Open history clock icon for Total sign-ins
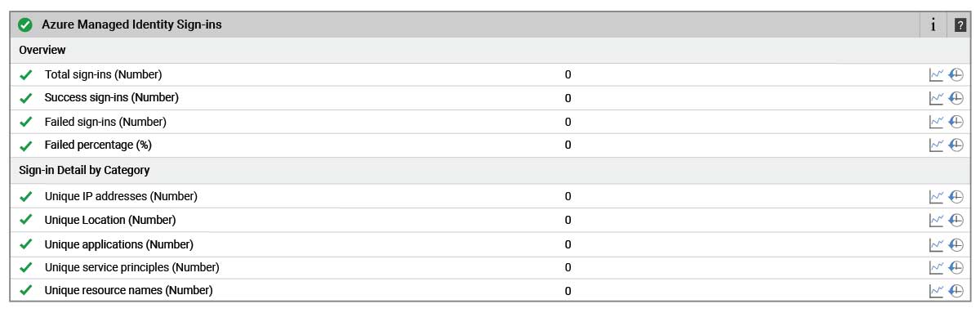Screen dimensions: 980x313 point(956,74)
